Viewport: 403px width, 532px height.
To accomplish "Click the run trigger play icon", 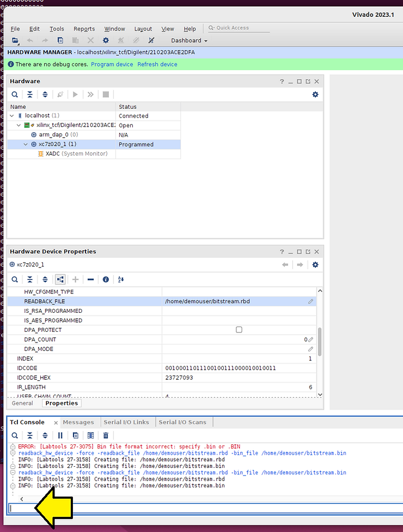I will (75, 94).
